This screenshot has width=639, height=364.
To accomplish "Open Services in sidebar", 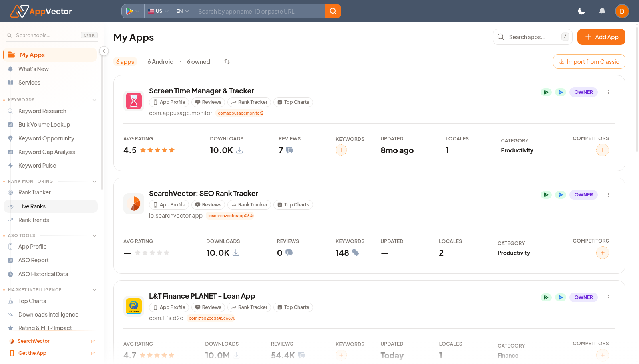I will point(50,83).
